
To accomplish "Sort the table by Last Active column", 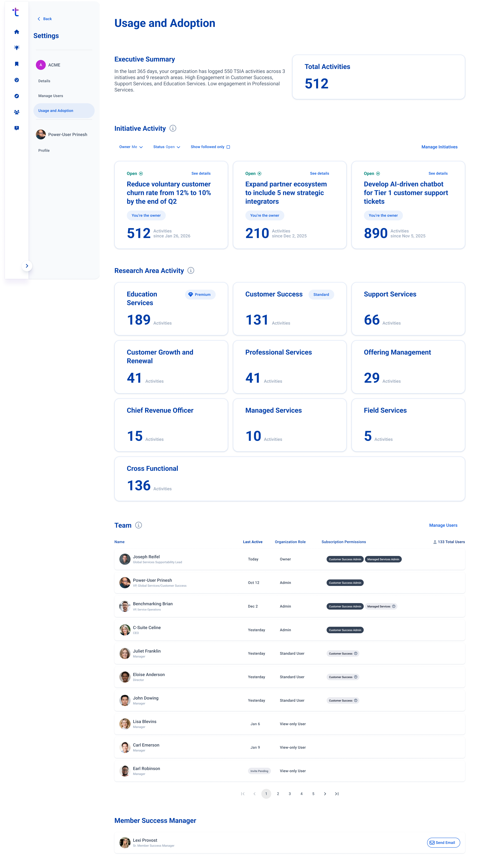I will click(x=253, y=542).
